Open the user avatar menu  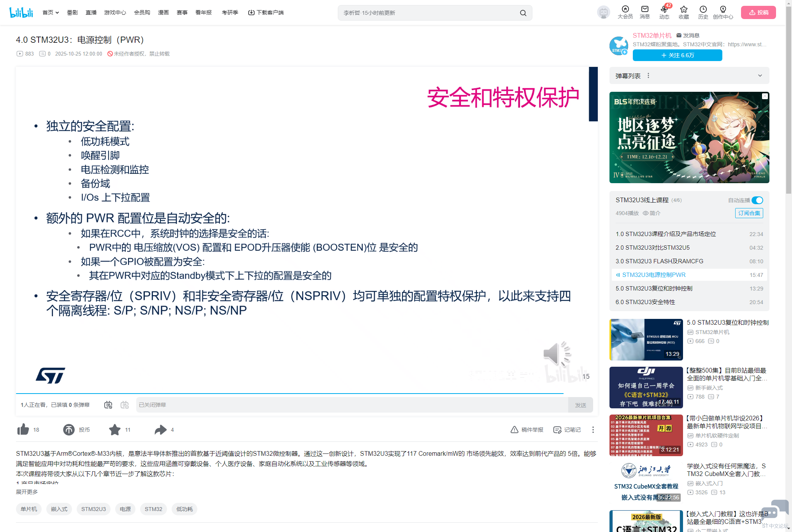[x=603, y=12]
